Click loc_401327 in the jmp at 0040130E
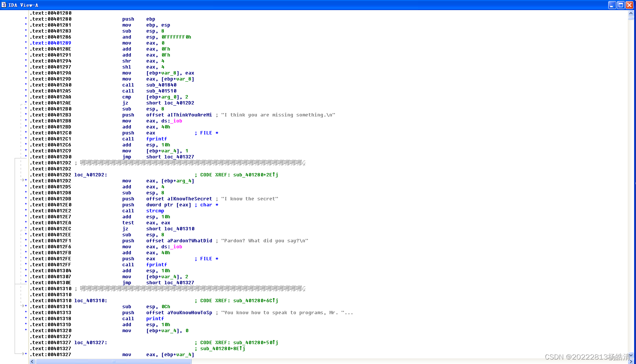The width and height of the screenshot is (636, 364). pos(179,283)
